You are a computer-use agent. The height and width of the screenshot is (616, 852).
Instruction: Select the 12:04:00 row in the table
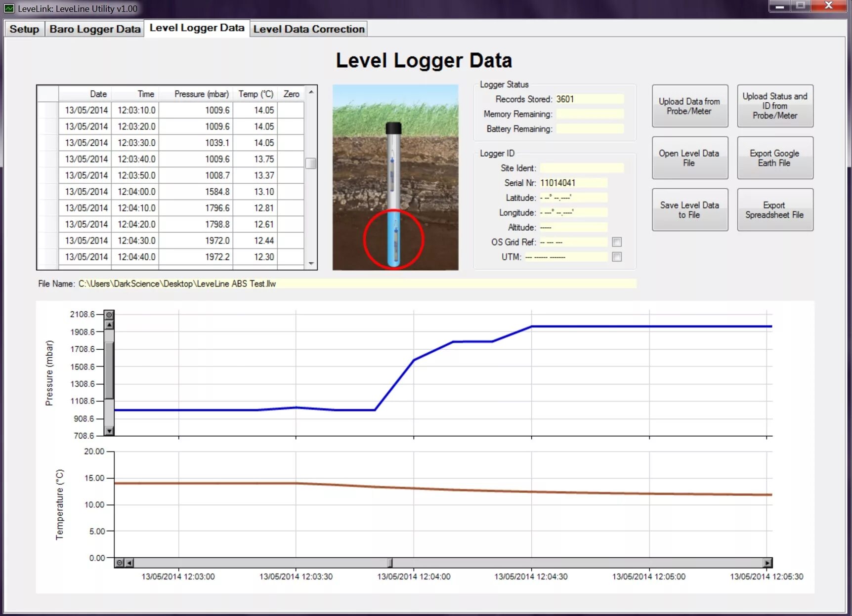pyautogui.click(x=173, y=192)
